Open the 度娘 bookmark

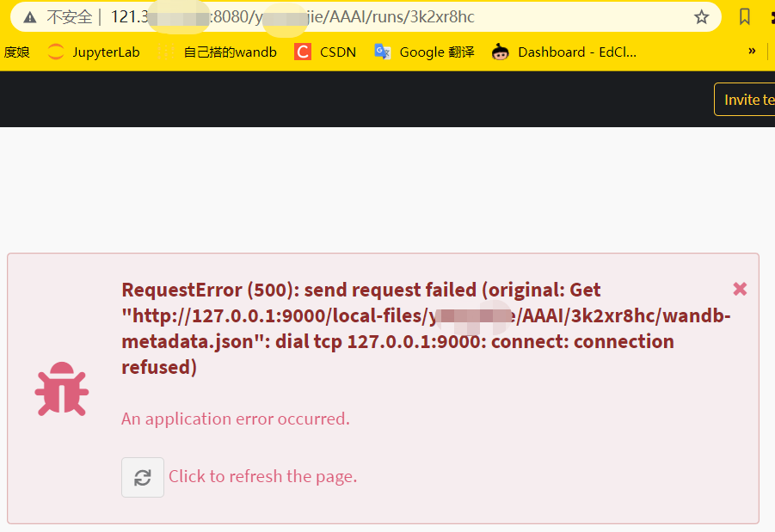(x=16, y=52)
